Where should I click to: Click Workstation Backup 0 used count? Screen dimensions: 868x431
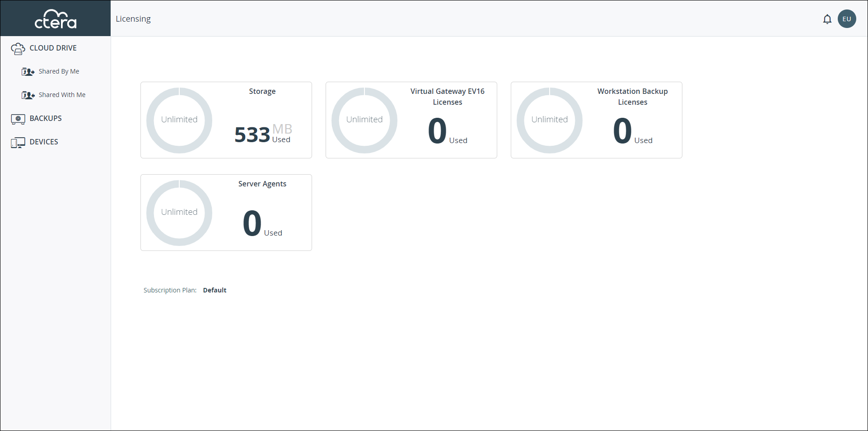click(633, 131)
